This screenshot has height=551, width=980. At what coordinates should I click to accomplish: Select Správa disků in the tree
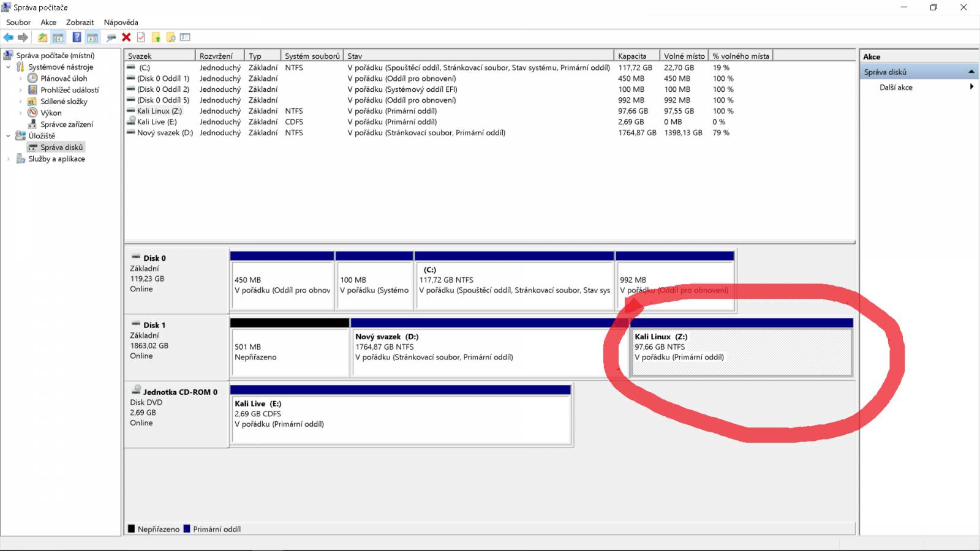click(61, 147)
